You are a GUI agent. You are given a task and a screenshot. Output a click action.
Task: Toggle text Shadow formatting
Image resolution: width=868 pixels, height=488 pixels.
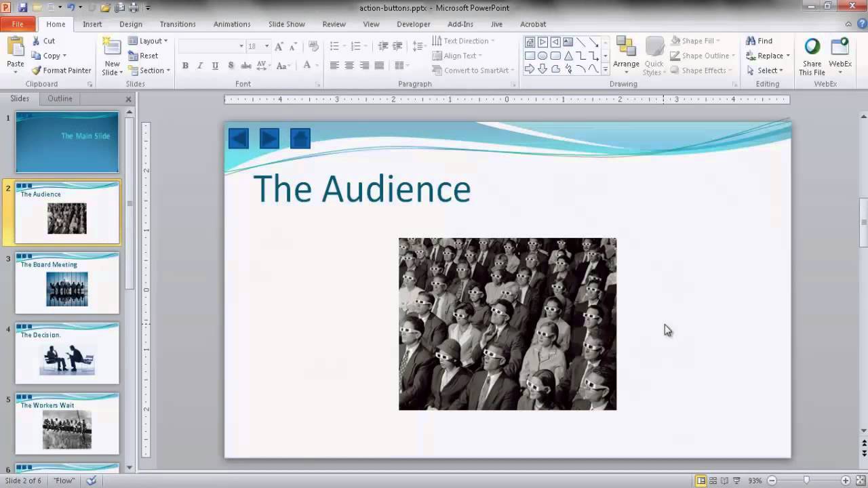point(231,66)
